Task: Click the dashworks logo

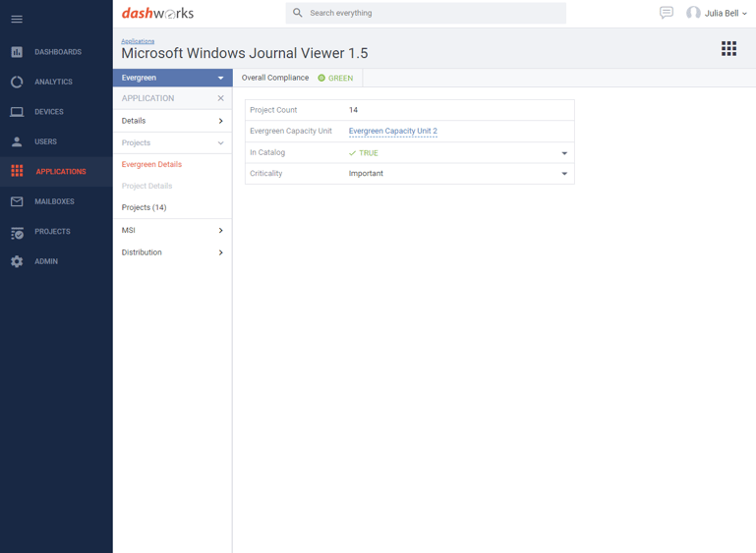Action: click(x=157, y=13)
